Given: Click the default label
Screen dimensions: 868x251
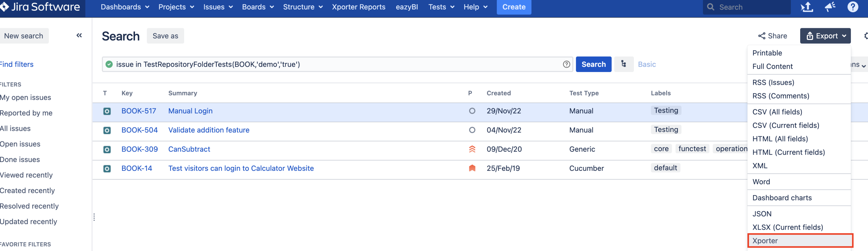Looking at the screenshot, I should (x=665, y=168).
